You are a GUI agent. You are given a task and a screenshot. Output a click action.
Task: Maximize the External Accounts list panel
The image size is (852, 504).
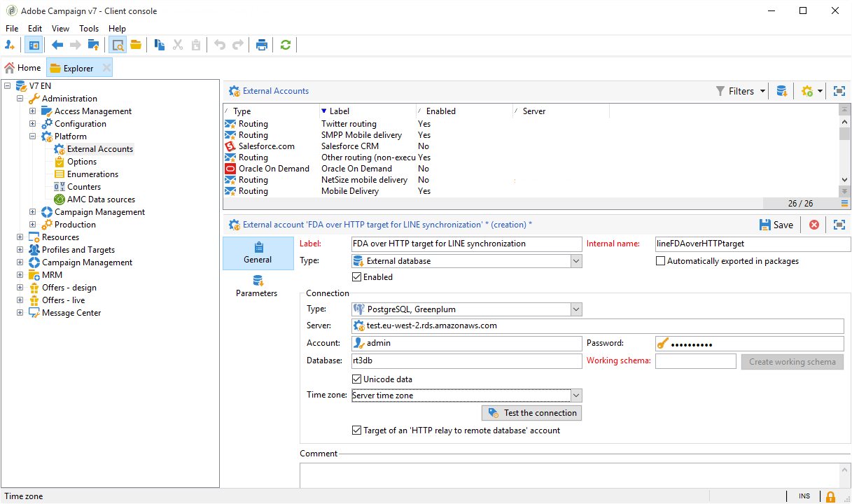click(x=839, y=91)
